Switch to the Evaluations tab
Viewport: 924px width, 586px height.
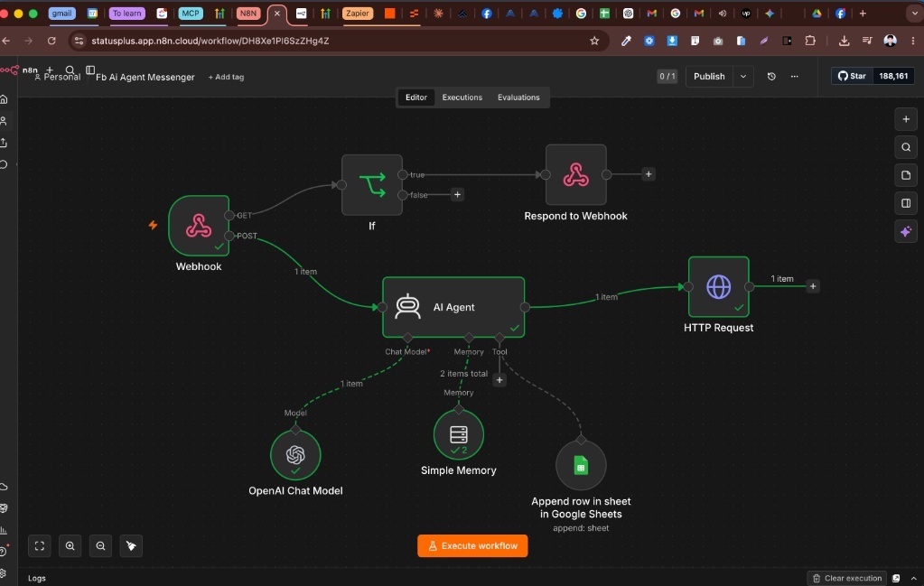coord(518,98)
